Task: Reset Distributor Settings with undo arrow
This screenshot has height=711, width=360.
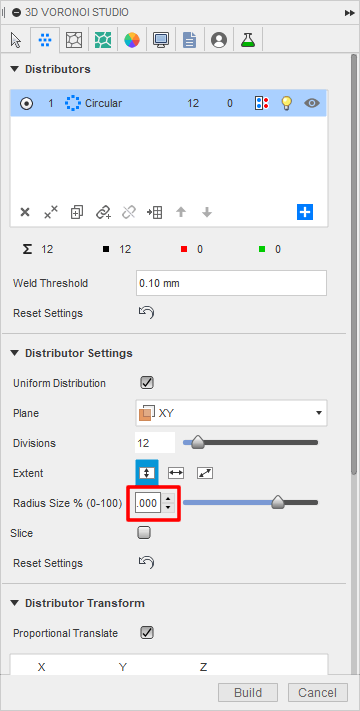Action: [x=146, y=563]
